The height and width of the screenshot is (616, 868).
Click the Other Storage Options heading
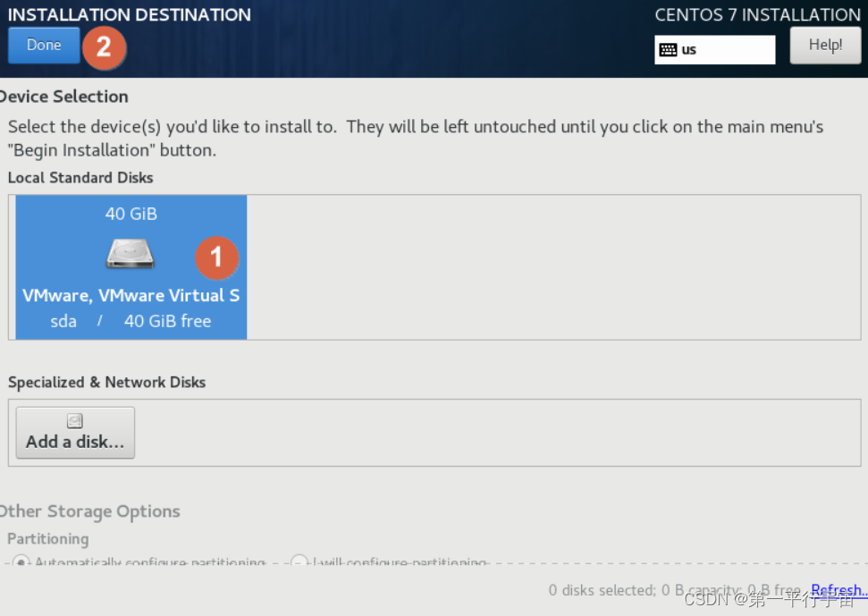click(x=89, y=511)
